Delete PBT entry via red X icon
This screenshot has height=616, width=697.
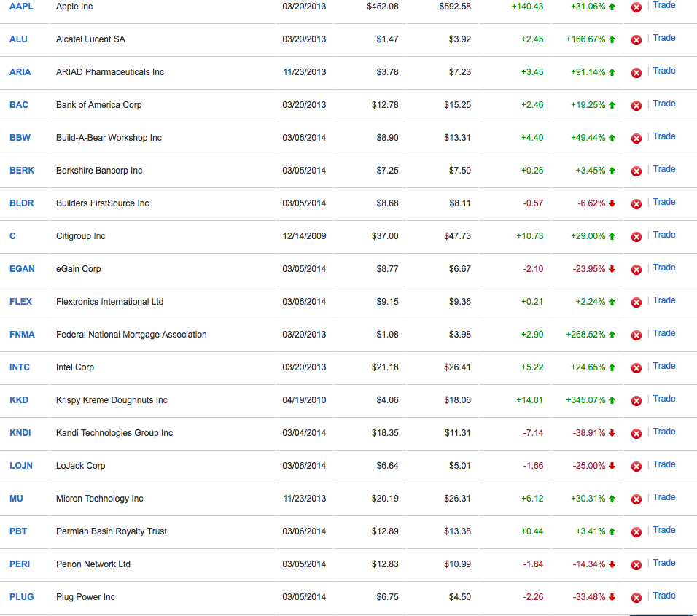coord(636,532)
